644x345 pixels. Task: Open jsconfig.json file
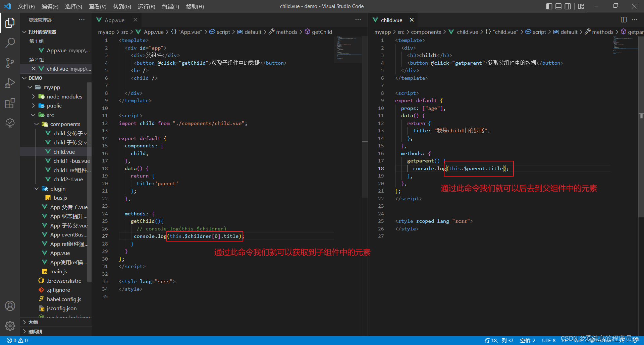61,308
